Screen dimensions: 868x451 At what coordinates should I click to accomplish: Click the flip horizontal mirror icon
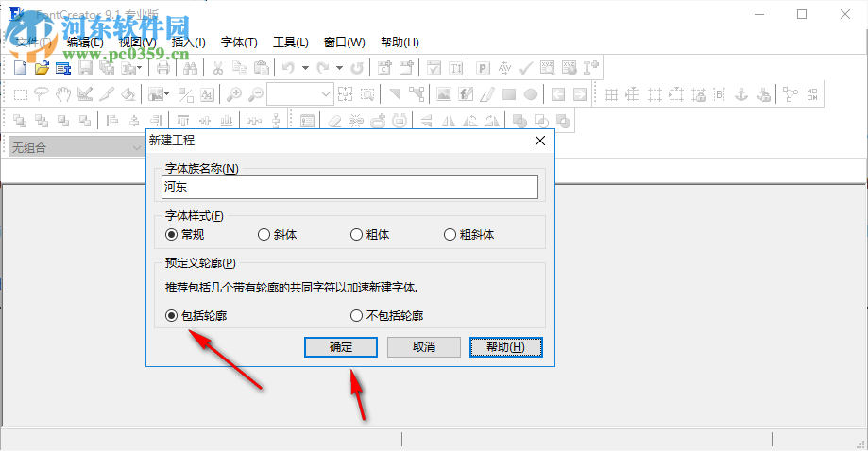(x=449, y=121)
